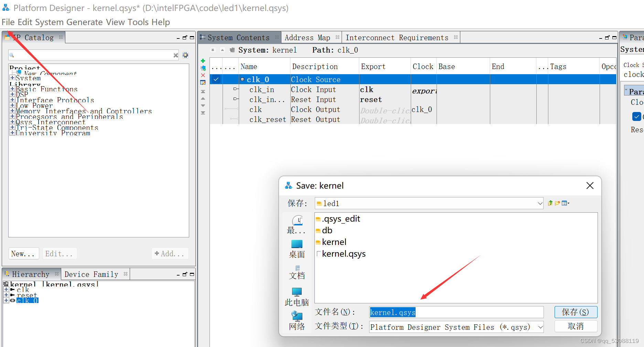Click the up-one-level icon beside System label

(223, 50)
